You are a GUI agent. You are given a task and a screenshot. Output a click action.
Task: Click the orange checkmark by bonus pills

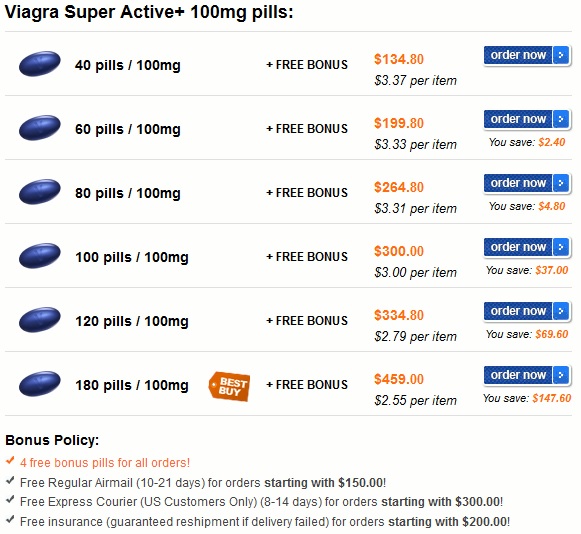tap(10, 461)
